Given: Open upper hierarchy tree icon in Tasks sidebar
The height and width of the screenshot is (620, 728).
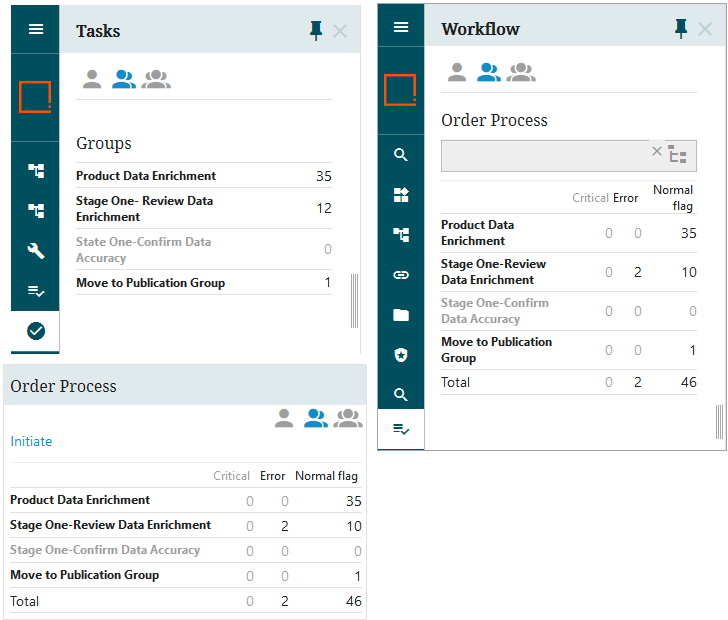Looking at the screenshot, I should click(36, 171).
